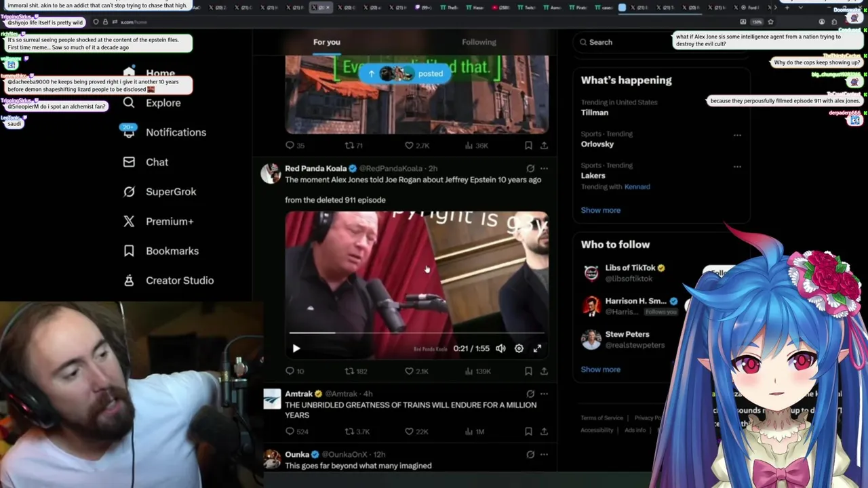Click the Kennard trending link
This screenshot has height=488, width=868.
637,187
